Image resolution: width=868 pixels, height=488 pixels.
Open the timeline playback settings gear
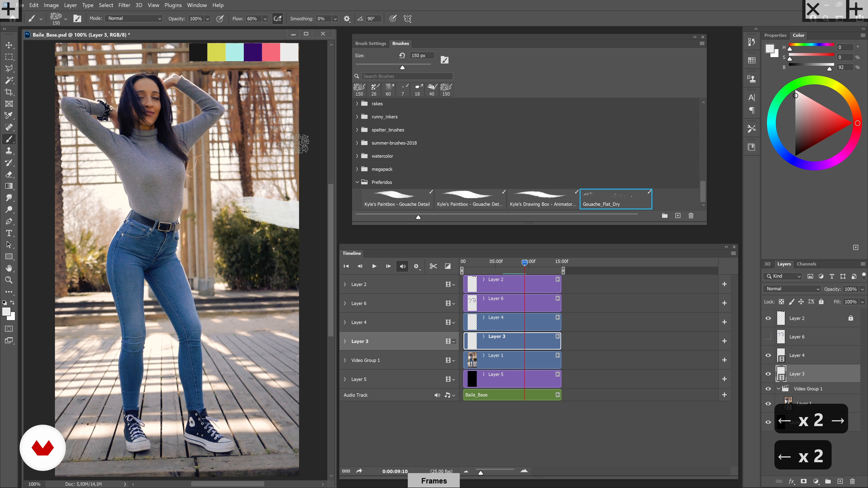tap(416, 266)
